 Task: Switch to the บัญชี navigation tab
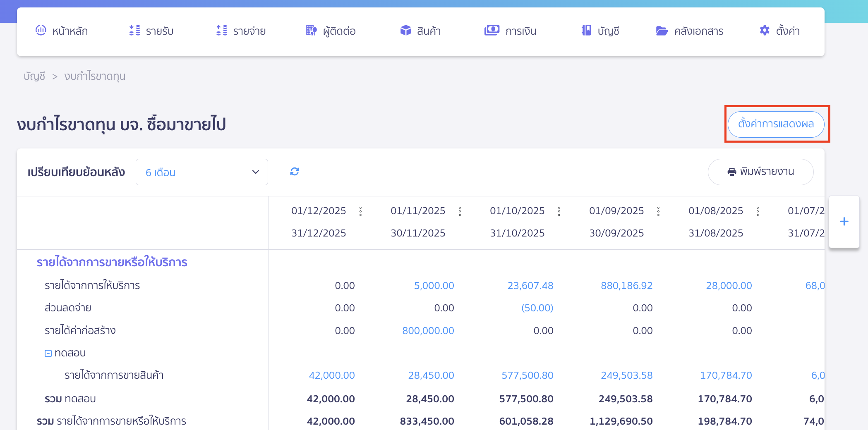[x=587, y=30]
